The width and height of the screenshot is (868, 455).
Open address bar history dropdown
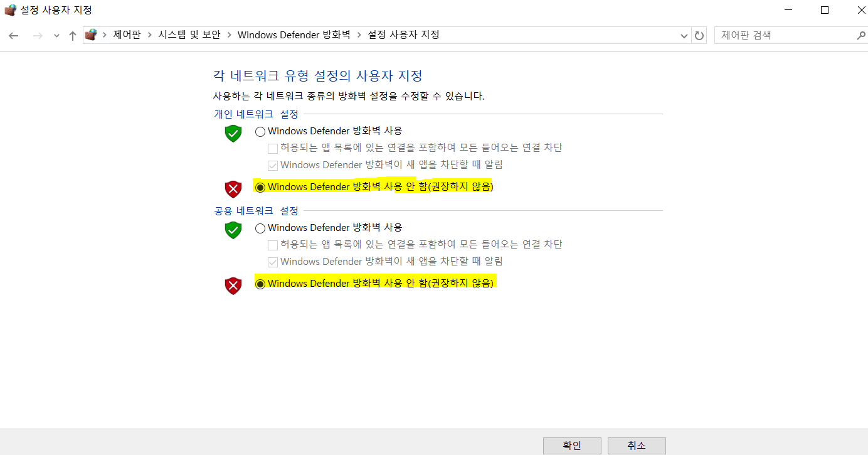click(x=684, y=36)
